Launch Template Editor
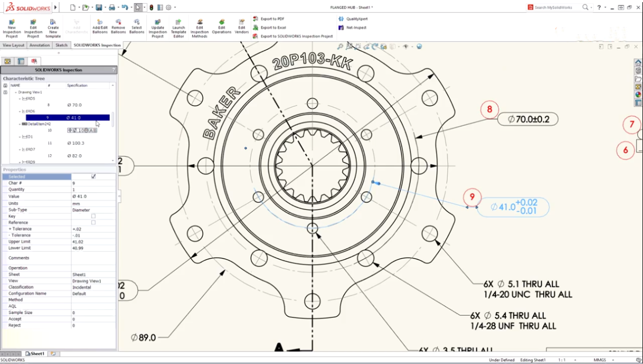 coord(178,28)
